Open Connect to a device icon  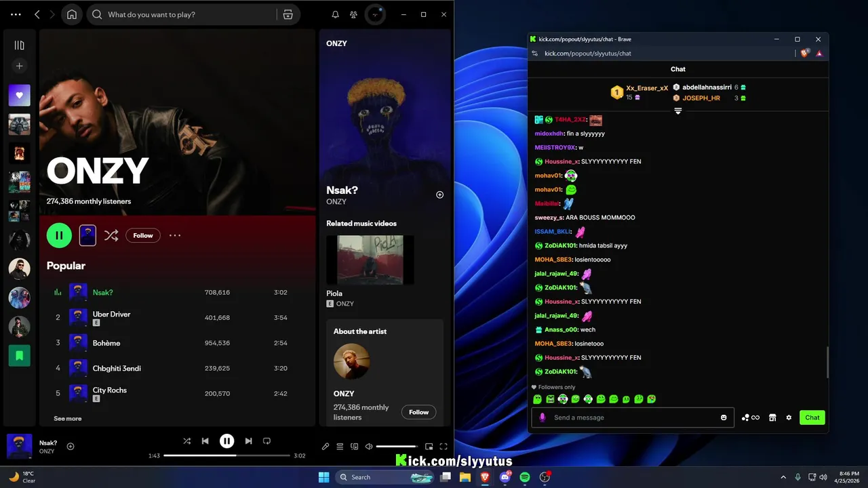tap(354, 447)
